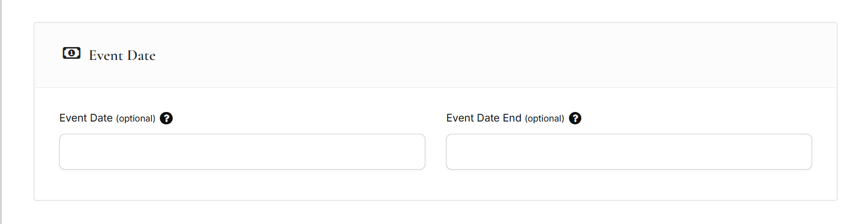The height and width of the screenshot is (224, 868).
Task: Click the word "End" in right field label
Action: [512, 118]
